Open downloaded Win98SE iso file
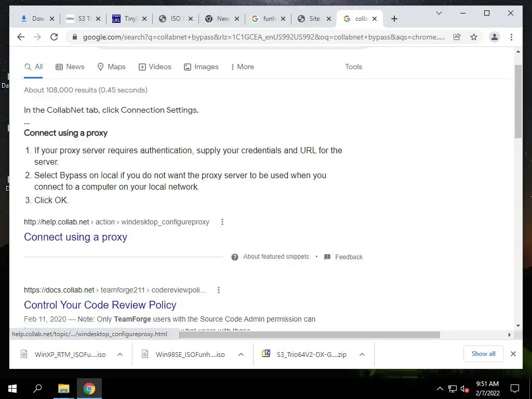 click(x=183, y=354)
